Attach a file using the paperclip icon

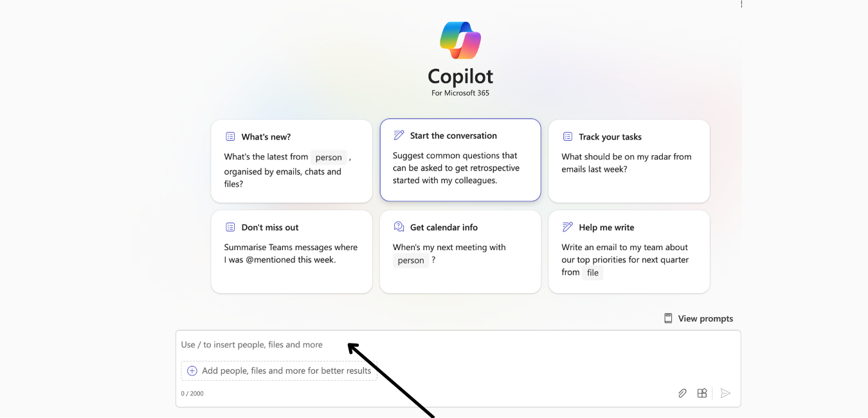coord(682,394)
